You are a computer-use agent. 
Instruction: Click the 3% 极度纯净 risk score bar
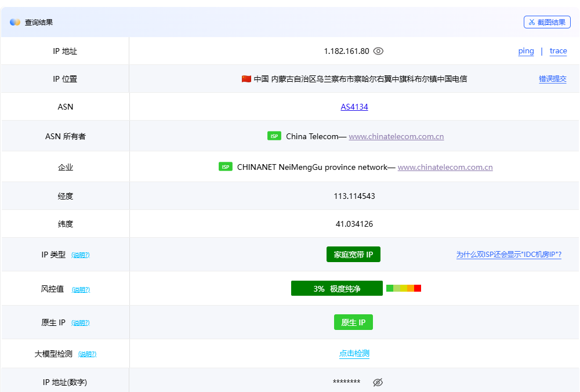pyautogui.click(x=336, y=288)
